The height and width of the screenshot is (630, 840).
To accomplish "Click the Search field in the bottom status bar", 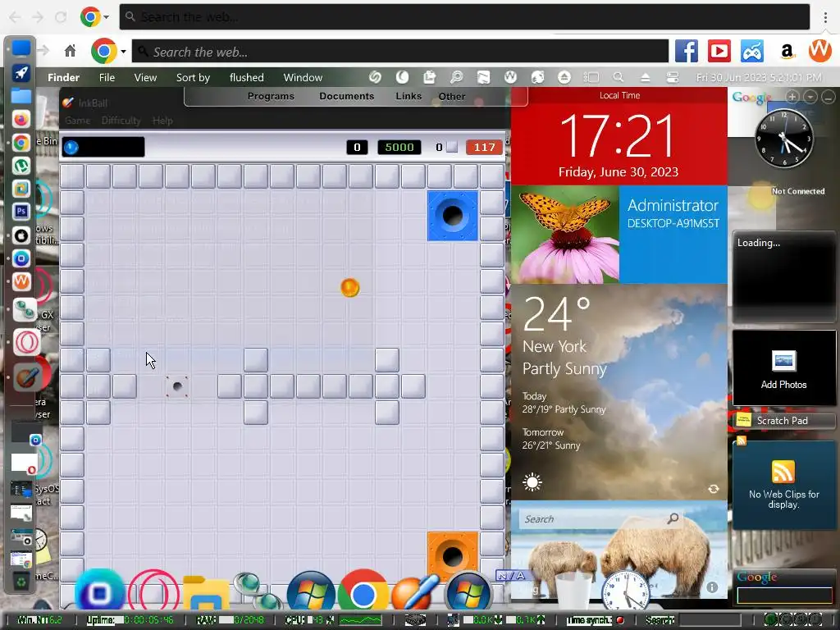I will pos(710,620).
